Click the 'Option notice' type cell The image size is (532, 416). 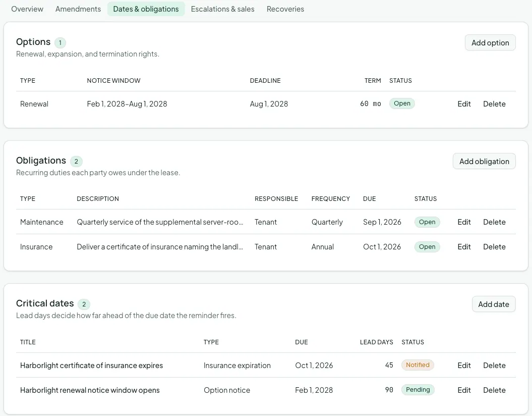click(227, 390)
